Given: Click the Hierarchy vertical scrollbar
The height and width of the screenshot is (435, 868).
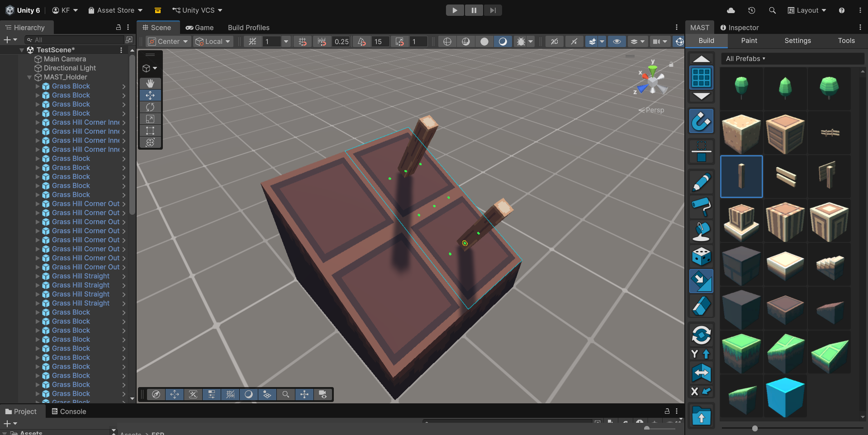Looking at the screenshot, I should 132,135.
